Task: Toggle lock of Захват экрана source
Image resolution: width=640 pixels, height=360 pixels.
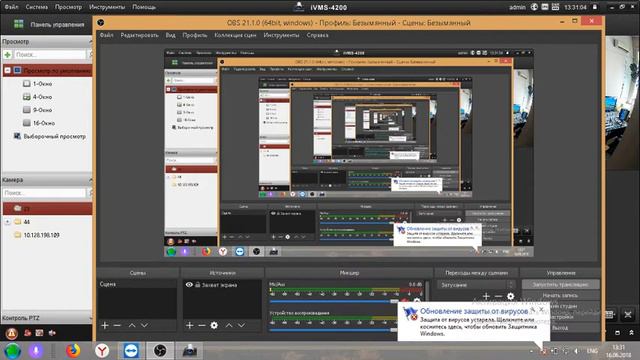Action: pyautogui.click(x=198, y=285)
